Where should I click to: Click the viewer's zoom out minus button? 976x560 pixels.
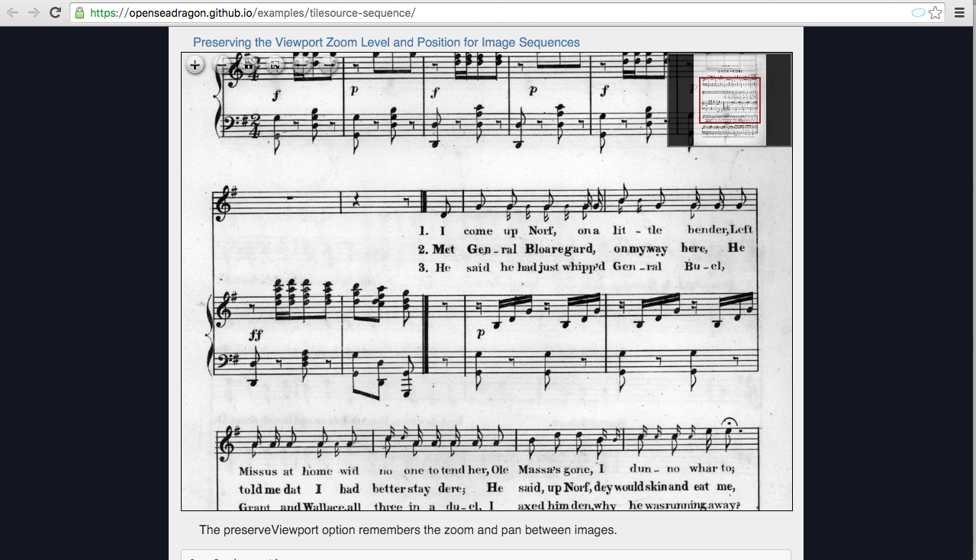222,66
